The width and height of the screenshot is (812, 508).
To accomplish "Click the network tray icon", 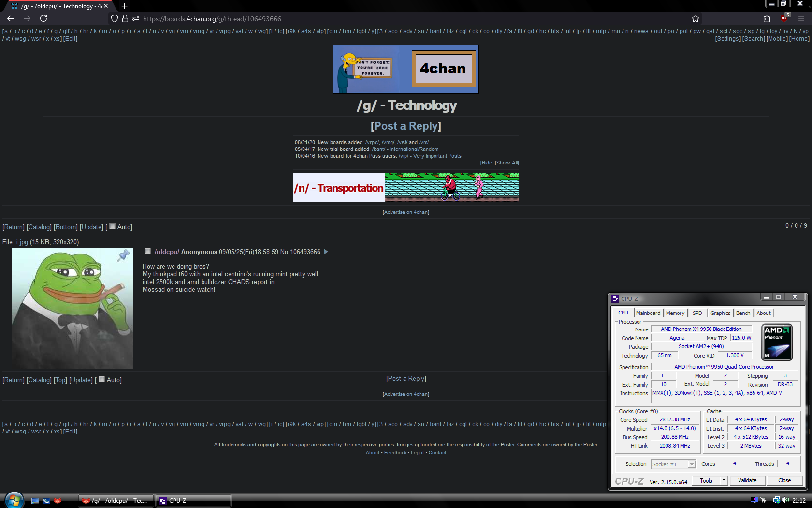I will [776, 500].
